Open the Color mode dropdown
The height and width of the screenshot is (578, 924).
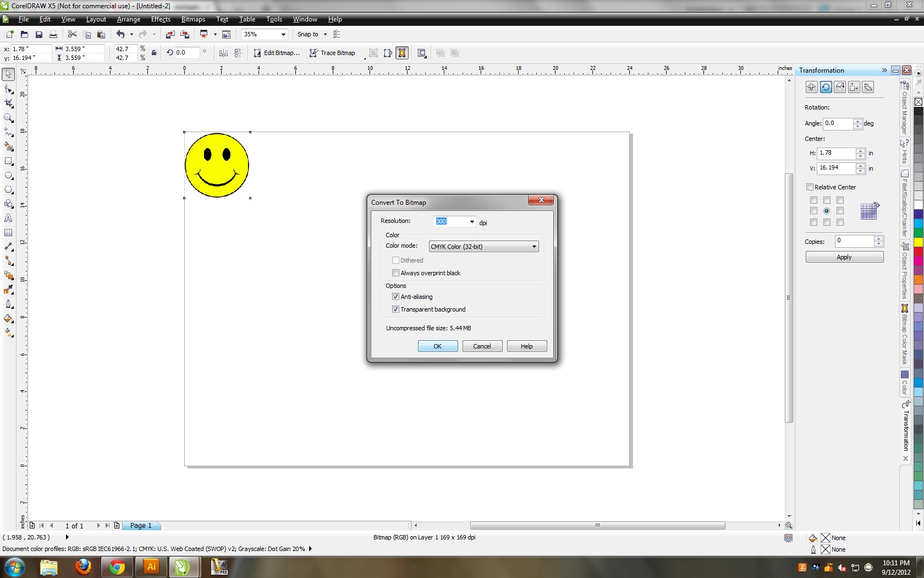[484, 247]
